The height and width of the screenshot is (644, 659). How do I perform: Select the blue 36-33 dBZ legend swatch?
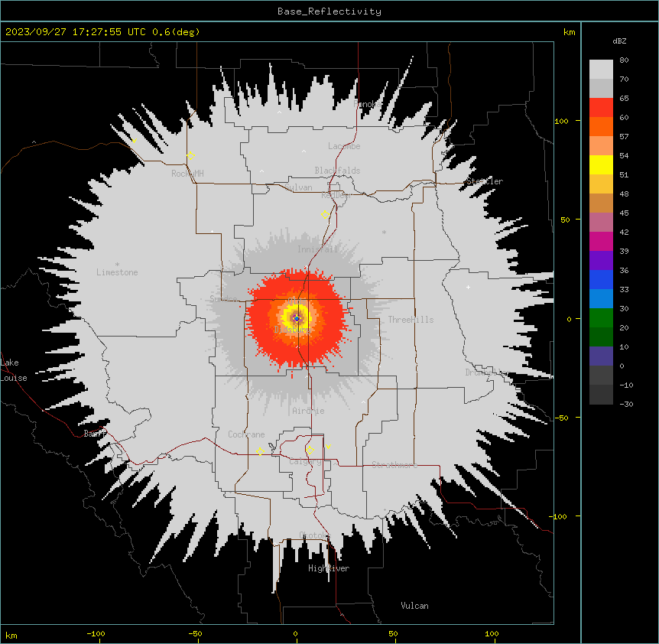point(601,279)
